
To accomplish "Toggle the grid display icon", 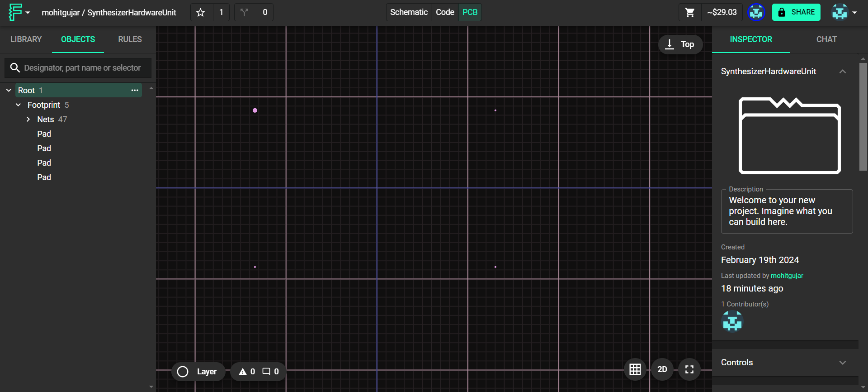I will coord(635,369).
